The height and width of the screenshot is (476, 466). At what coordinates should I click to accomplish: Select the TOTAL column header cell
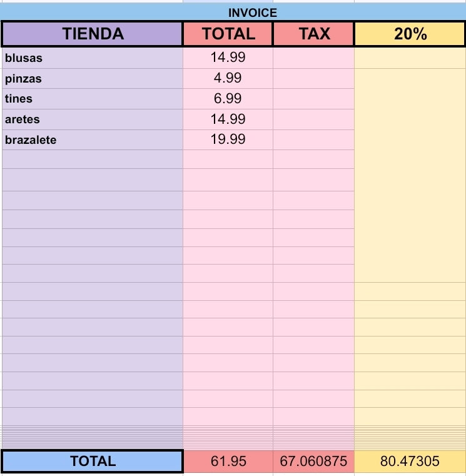tap(228, 34)
